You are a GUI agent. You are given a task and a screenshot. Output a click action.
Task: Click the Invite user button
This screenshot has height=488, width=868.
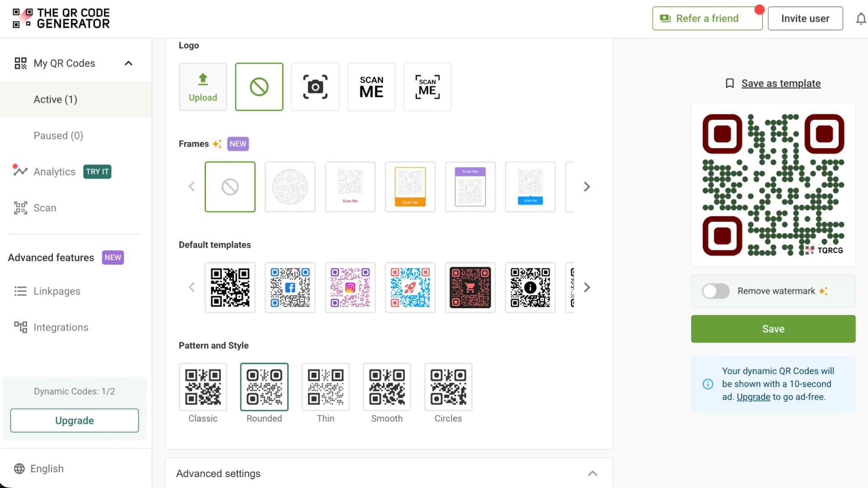[805, 19]
